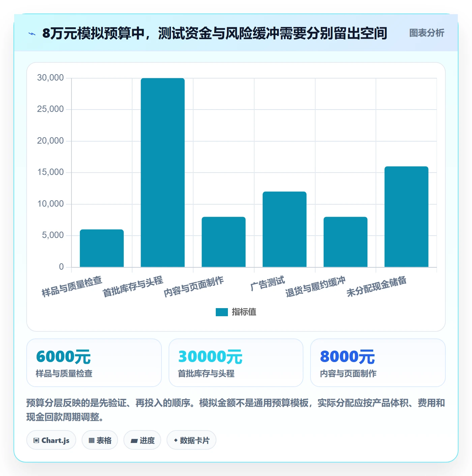Click the 表格 tag
Image resolution: width=472 pixels, height=476 pixels.
[100, 440]
